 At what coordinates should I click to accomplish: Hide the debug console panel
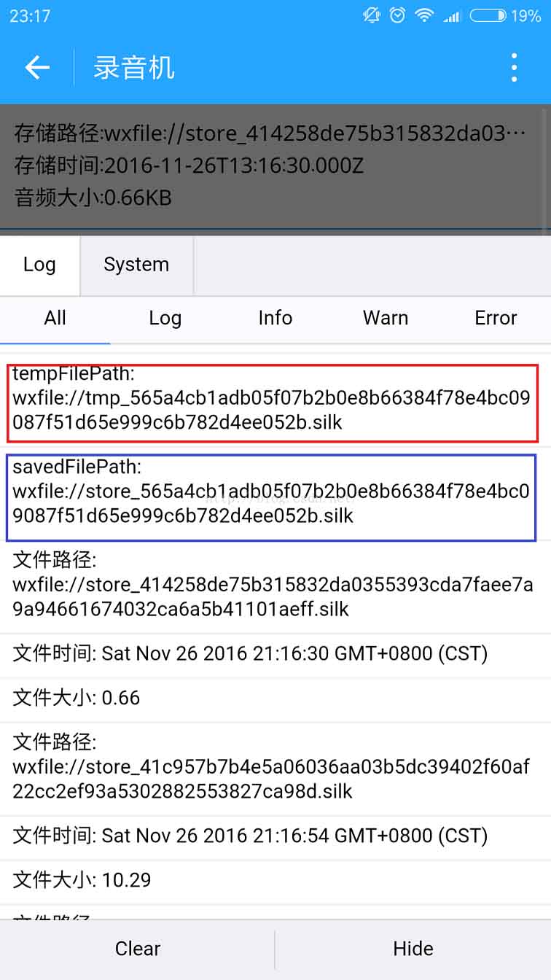pyautogui.click(x=413, y=949)
